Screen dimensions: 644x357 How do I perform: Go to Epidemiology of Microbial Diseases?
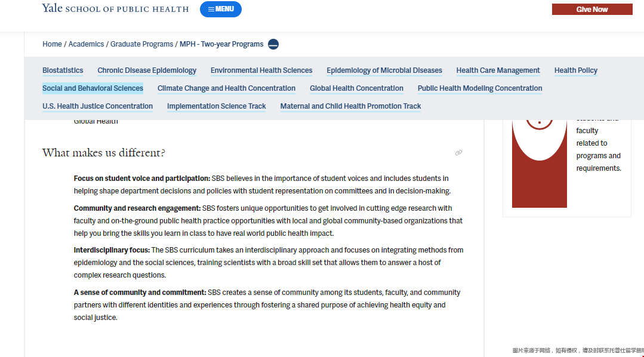click(384, 70)
